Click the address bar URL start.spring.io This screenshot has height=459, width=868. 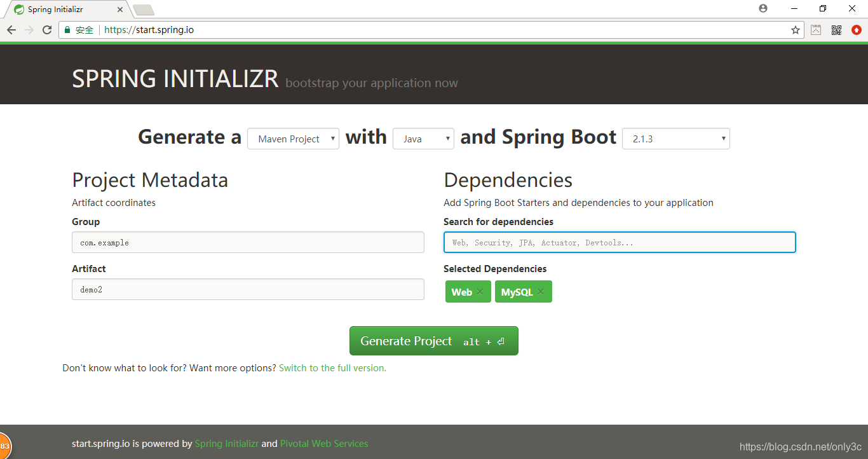(149, 30)
